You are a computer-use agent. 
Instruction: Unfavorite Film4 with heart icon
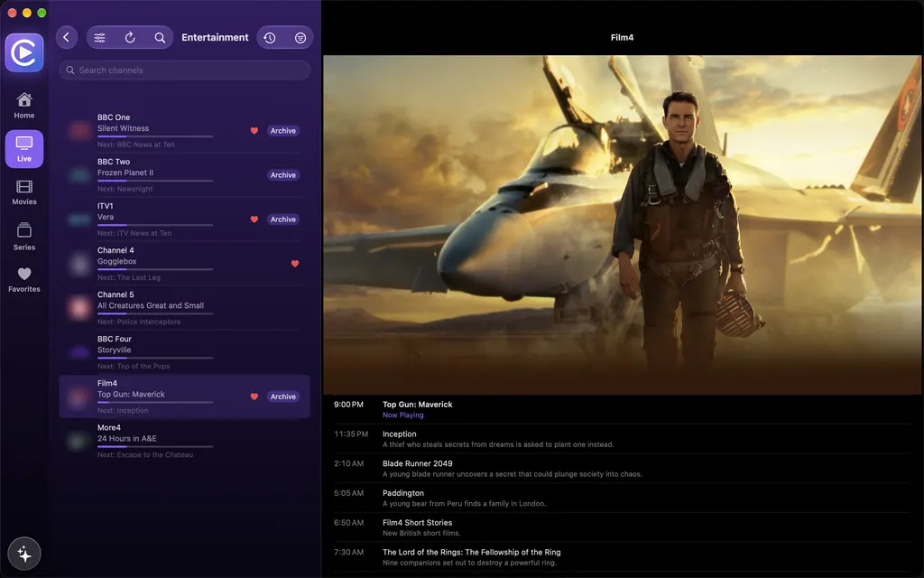pos(254,397)
